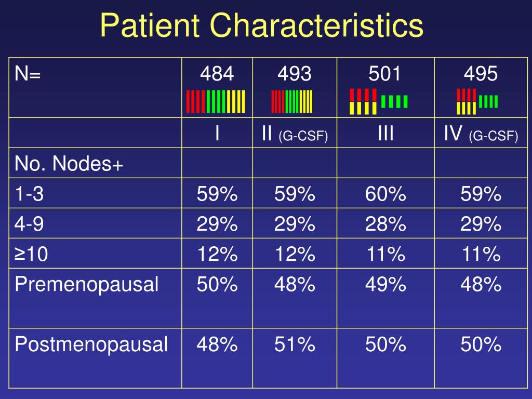This screenshot has width=532, height=399.
Task: Click the 'IV (G-CSF)' column header
Action: coord(481,134)
